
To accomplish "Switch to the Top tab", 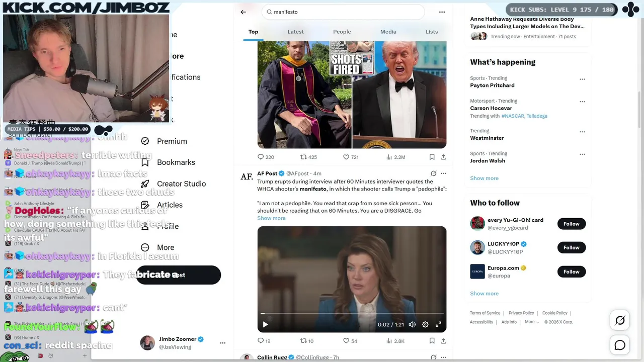I will tap(253, 32).
